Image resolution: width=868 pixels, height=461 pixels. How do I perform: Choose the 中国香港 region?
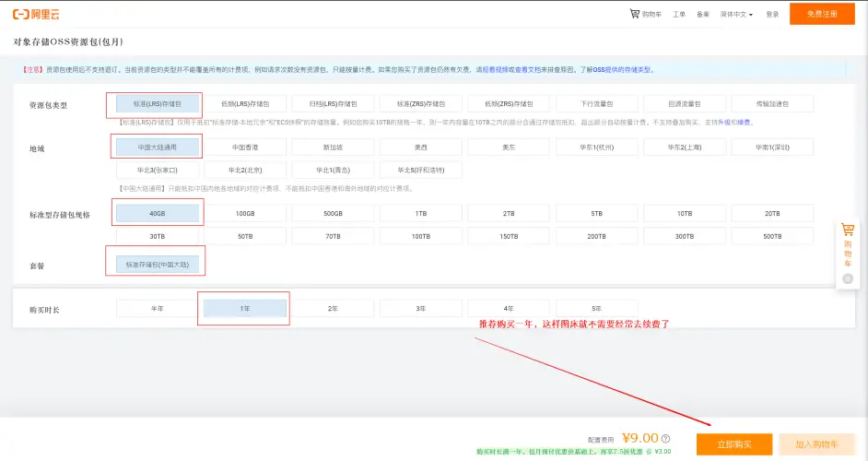[x=245, y=148]
